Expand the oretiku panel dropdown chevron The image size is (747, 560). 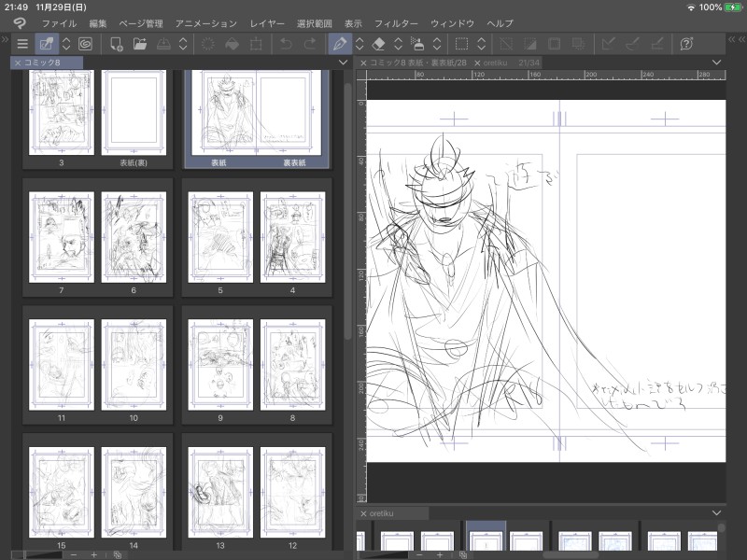pyautogui.click(x=716, y=512)
